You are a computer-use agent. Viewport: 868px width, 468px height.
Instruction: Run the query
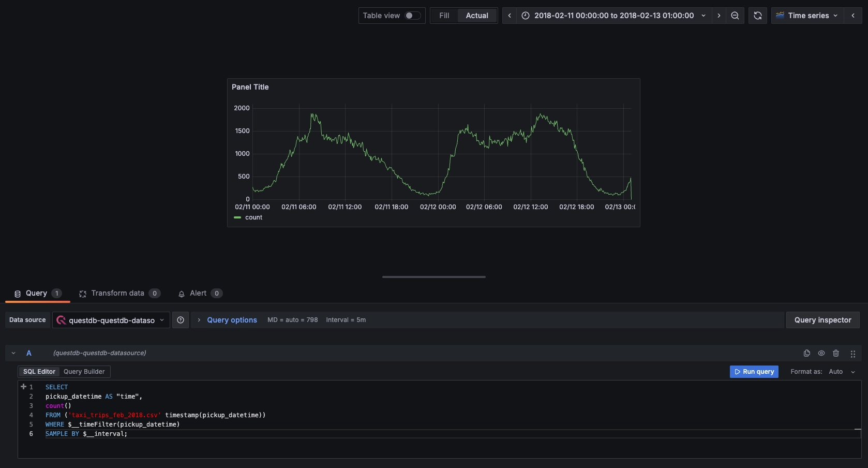(x=754, y=372)
